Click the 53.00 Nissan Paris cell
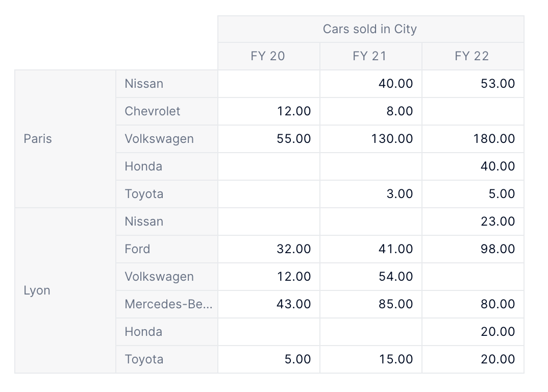This screenshot has width=548, height=392. (x=472, y=84)
